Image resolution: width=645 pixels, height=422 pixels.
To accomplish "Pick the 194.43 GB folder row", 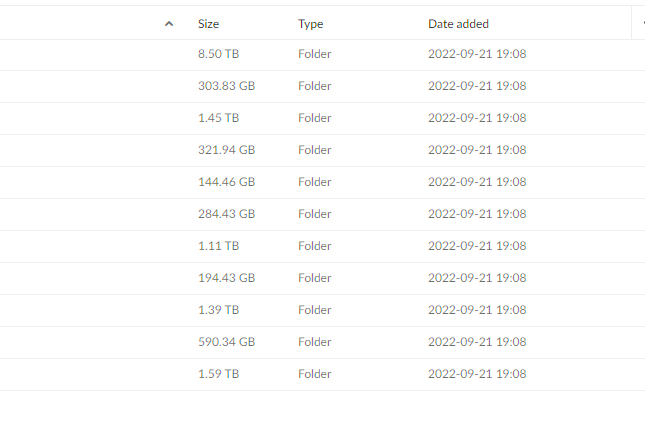I will [226, 278].
